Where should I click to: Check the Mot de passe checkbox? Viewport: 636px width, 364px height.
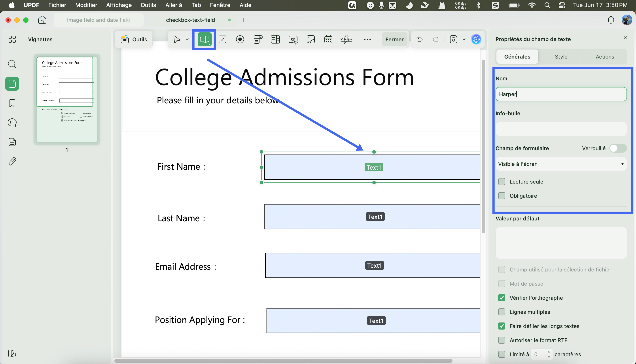pos(502,284)
